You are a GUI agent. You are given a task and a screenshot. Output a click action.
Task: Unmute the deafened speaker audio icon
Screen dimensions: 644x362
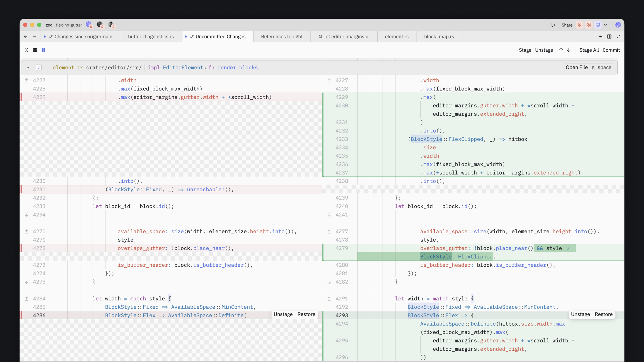(x=589, y=25)
